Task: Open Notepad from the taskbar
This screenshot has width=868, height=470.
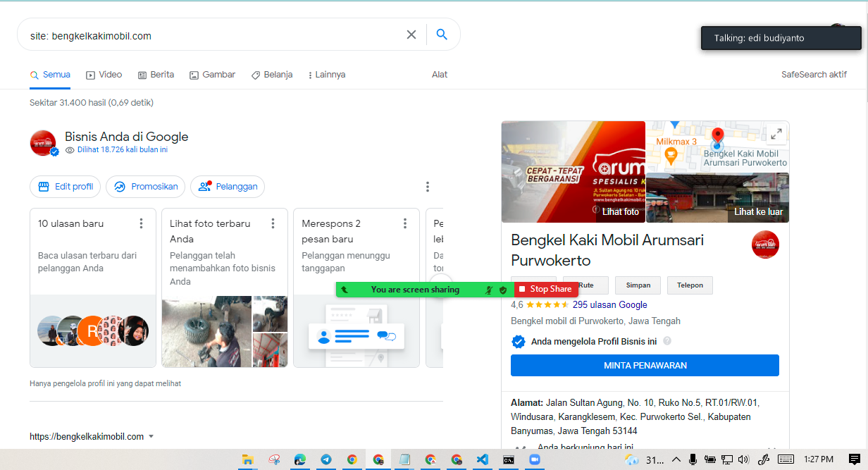Action: (x=404, y=459)
